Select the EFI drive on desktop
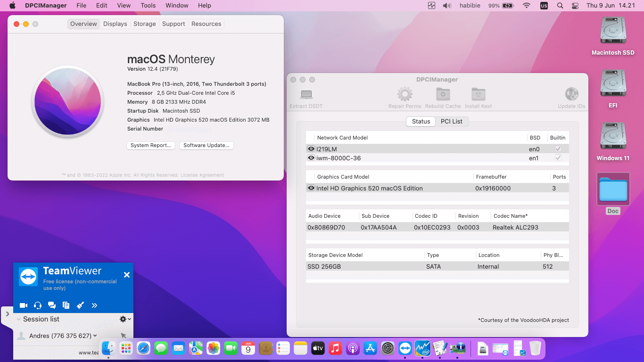Viewport: 644px width, 362px height. click(613, 89)
